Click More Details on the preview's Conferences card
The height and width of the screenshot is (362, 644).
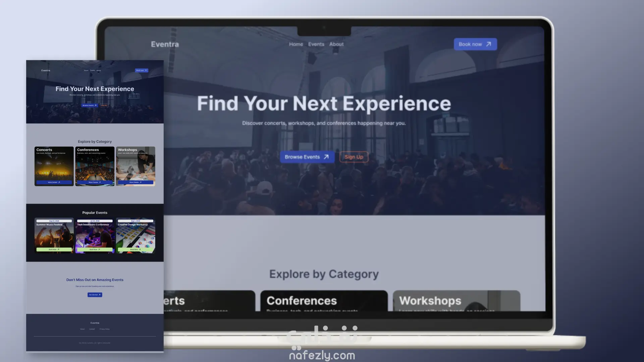click(x=95, y=182)
